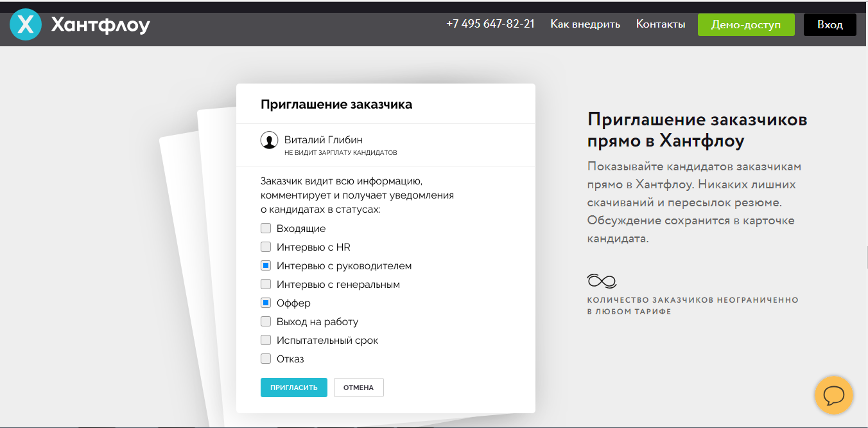
Task: Click the green Демо-доступ button
Action: (746, 25)
